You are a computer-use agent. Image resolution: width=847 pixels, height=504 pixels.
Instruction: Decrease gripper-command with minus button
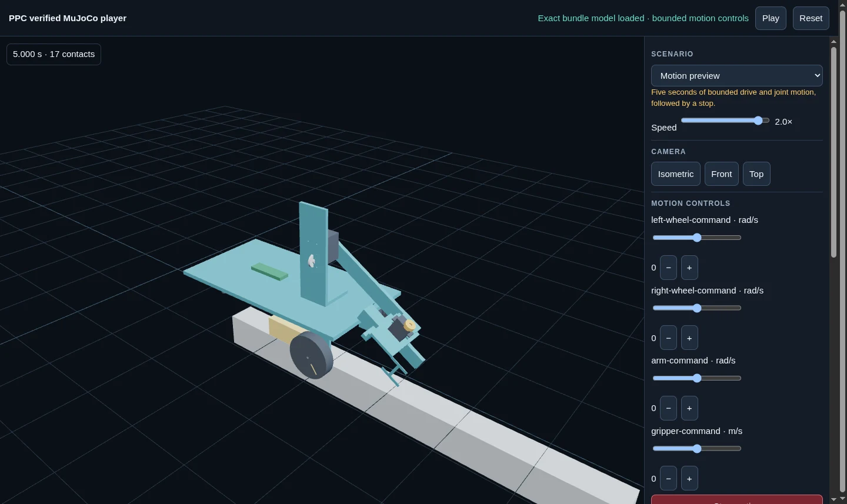[x=668, y=479]
